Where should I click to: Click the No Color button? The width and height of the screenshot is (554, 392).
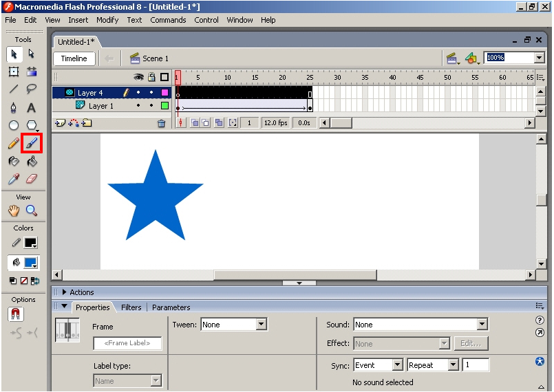pos(24,281)
